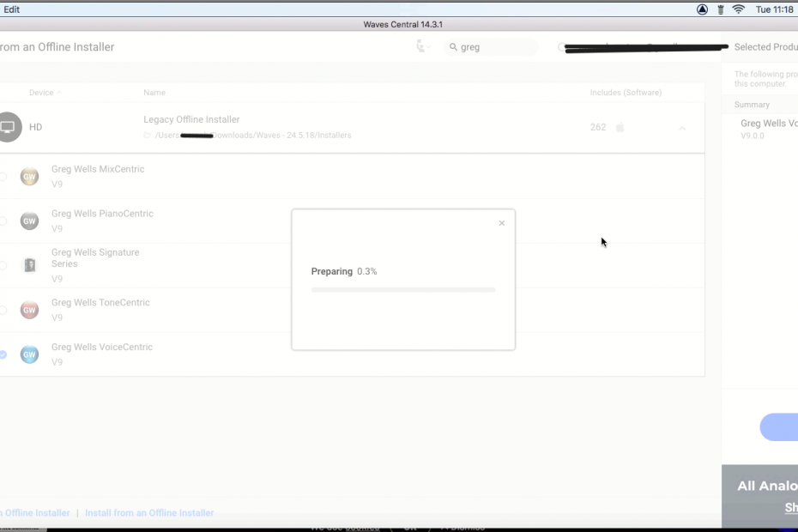Open the device filter dropdown beside search
Screen dimensions: 798x532
[x=423, y=46]
